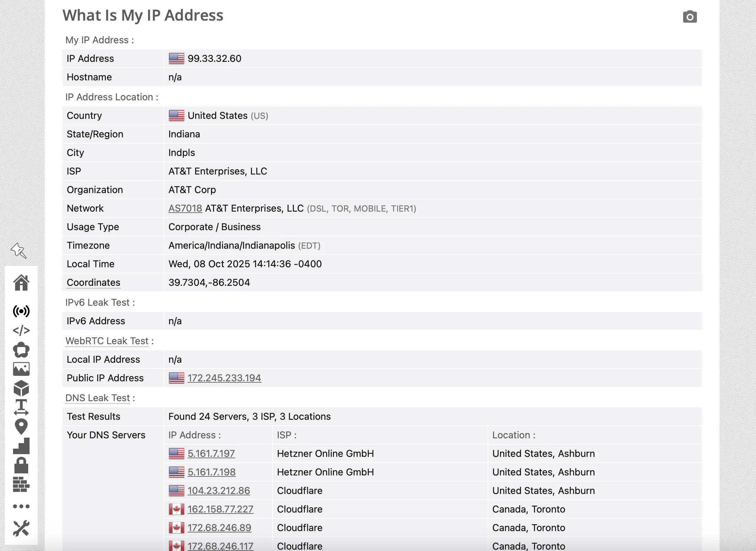Click the camera screenshot icon
Viewport: 756px width, 551px height.
690,16
